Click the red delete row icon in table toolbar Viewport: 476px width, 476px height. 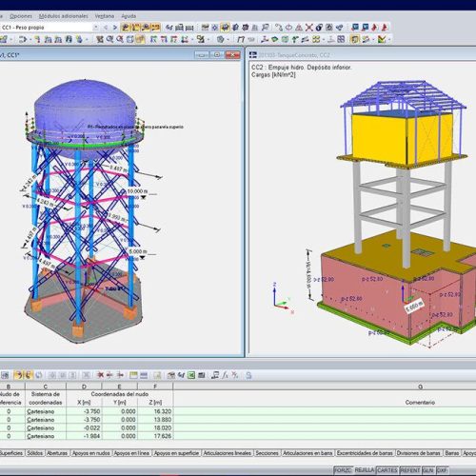[100, 375]
